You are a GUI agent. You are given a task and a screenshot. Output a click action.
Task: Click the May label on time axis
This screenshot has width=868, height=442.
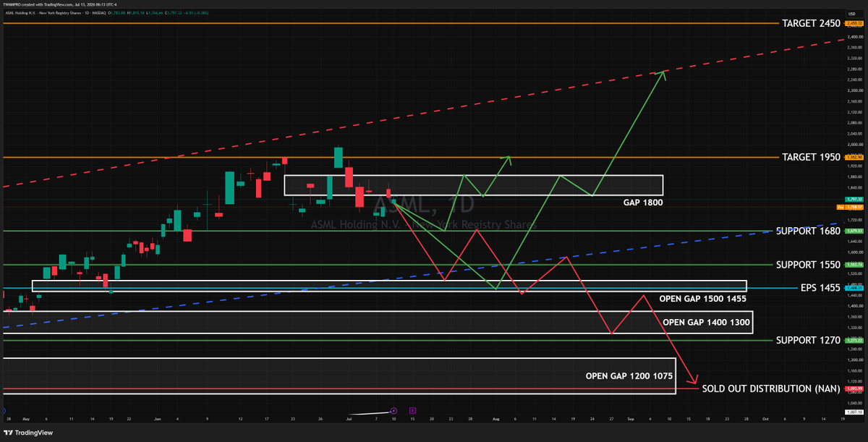coord(26,419)
